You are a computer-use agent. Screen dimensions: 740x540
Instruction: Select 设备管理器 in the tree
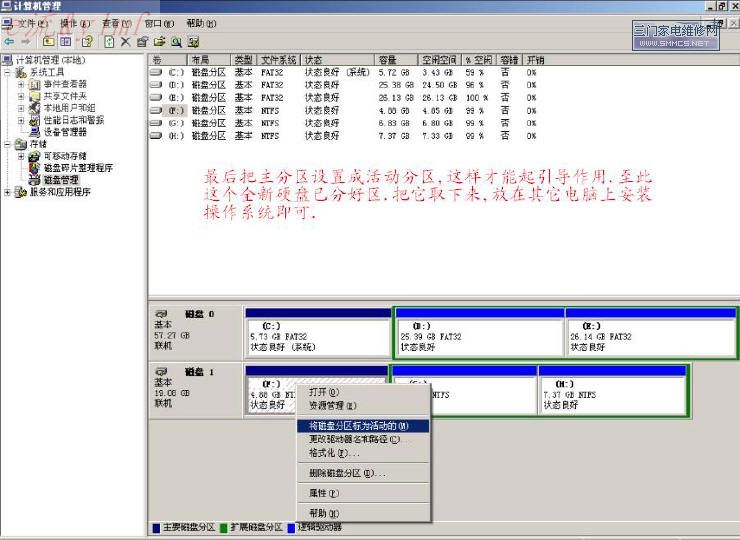point(65,132)
